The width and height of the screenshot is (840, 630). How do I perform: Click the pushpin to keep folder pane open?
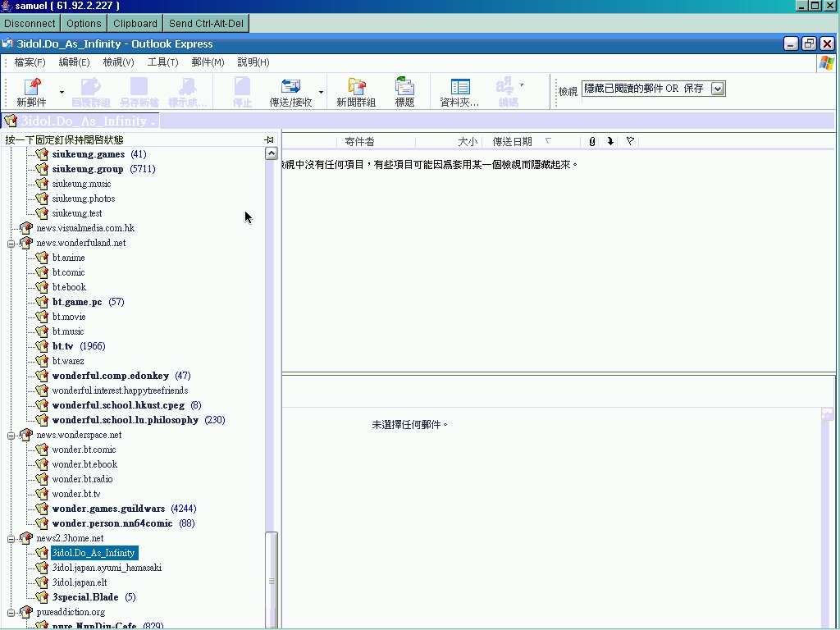[269, 139]
